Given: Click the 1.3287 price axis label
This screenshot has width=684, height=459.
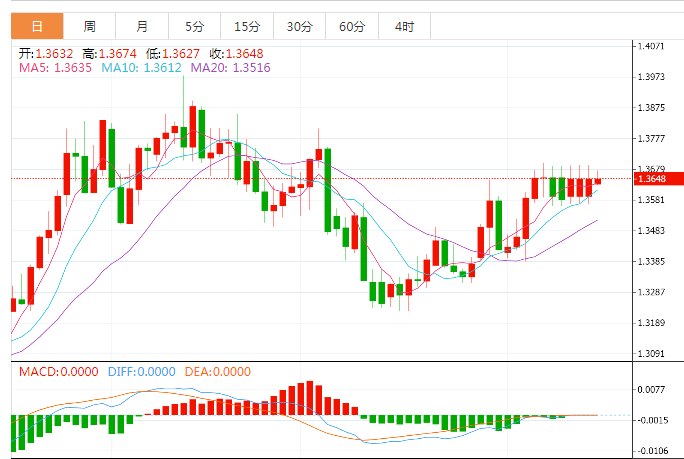Looking at the screenshot, I should pyautogui.click(x=651, y=292).
